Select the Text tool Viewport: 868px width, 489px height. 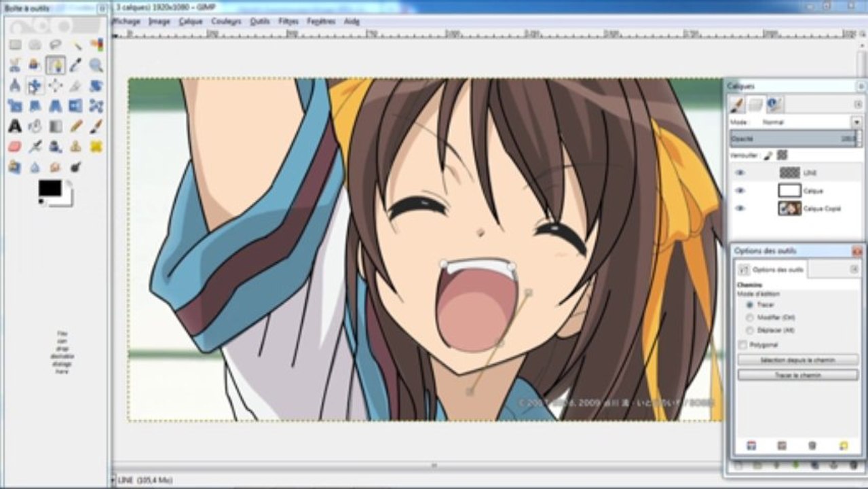click(x=15, y=126)
